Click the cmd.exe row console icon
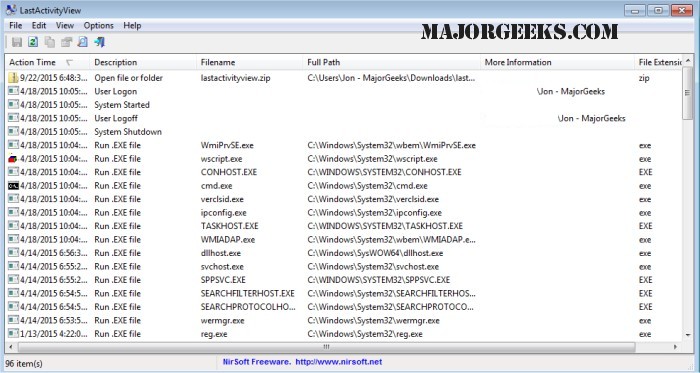Screen dimensions: 700x373 tap(13, 186)
